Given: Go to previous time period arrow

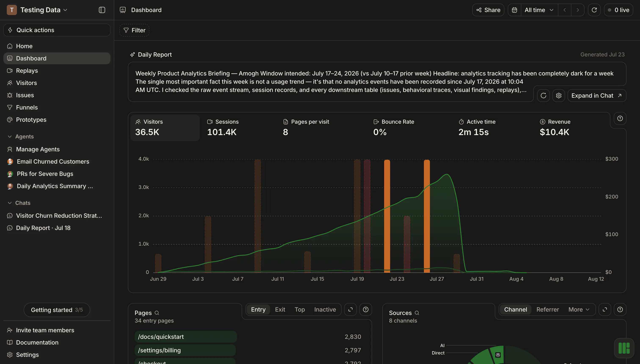Looking at the screenshot, I should click(x=565, y=10).
